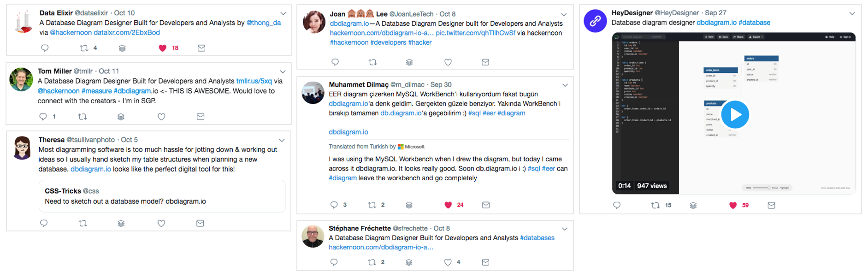Expand chevron menu on HeyDesigner's tweet
This screenshot has width=868, height=278.
pos(852,13)
